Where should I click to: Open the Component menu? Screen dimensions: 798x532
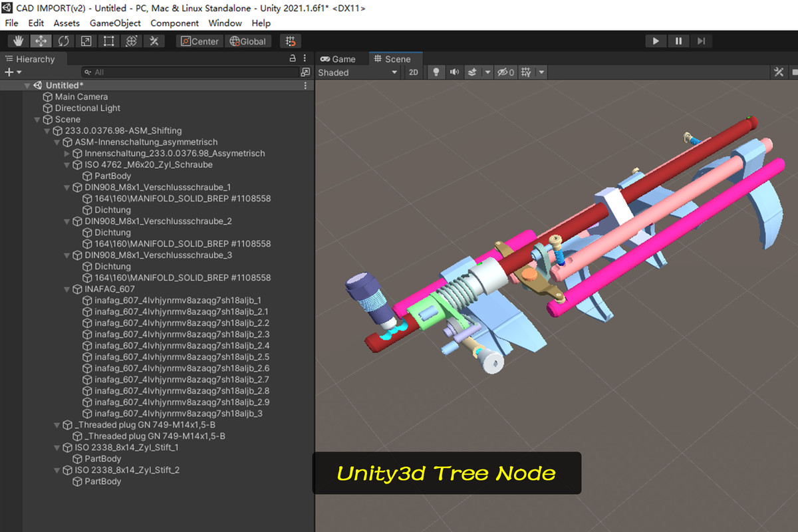[x=174, y=23]
